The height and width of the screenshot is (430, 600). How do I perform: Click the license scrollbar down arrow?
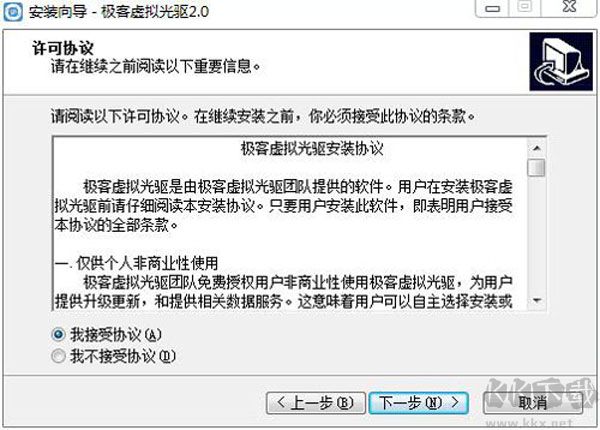(x=536, y=301)
